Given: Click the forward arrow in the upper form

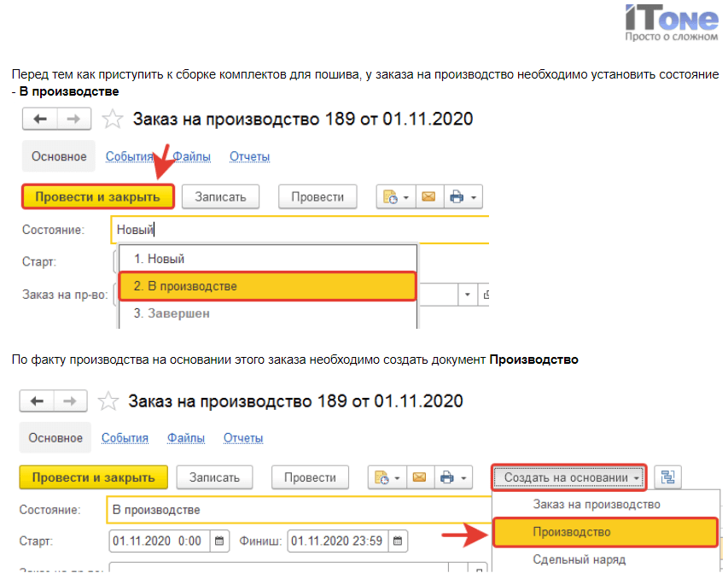Looking at the screenshot, I should [74, 120].
